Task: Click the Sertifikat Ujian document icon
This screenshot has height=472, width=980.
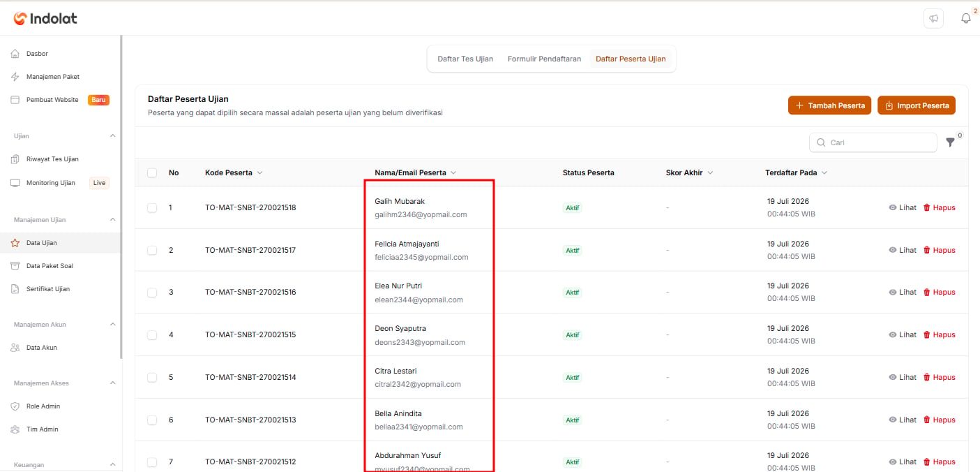Action: point(15,289)
